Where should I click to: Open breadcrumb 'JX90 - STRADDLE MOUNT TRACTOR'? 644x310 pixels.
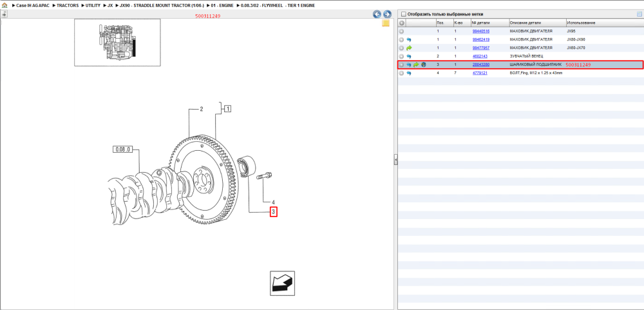click(x=162, y=5)
